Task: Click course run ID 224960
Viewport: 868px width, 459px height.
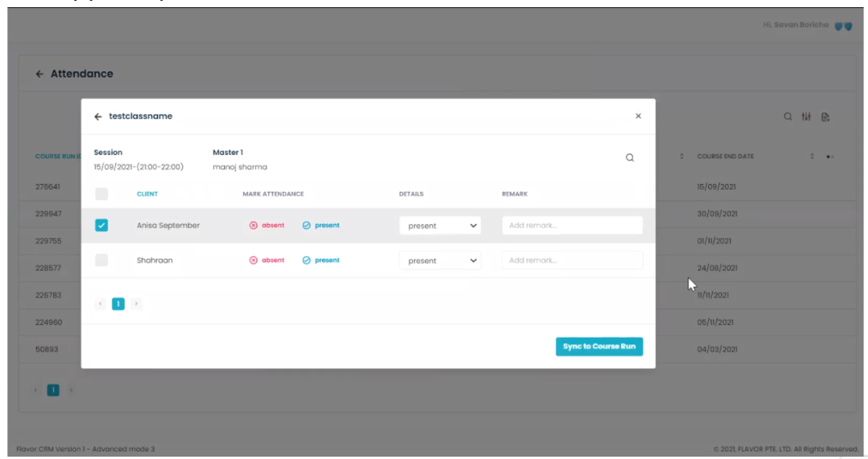Action: pyautogui.click(x=49, y=323)
